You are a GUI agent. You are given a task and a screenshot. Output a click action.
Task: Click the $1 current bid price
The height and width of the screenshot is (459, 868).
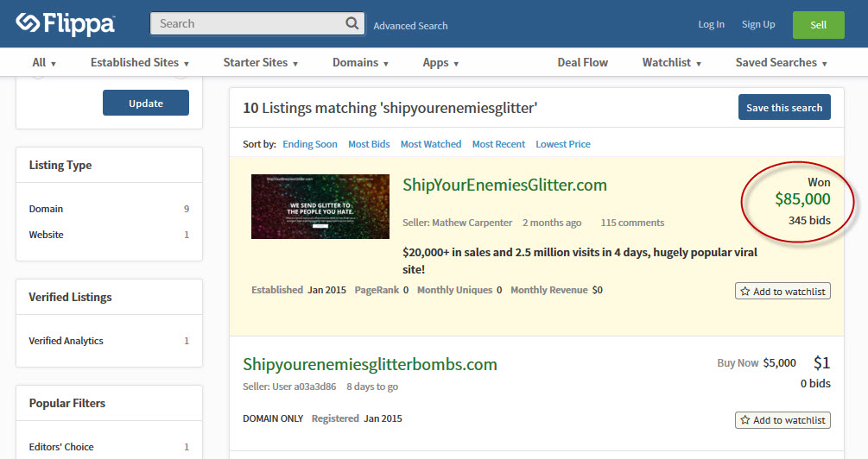pos(821,362)
